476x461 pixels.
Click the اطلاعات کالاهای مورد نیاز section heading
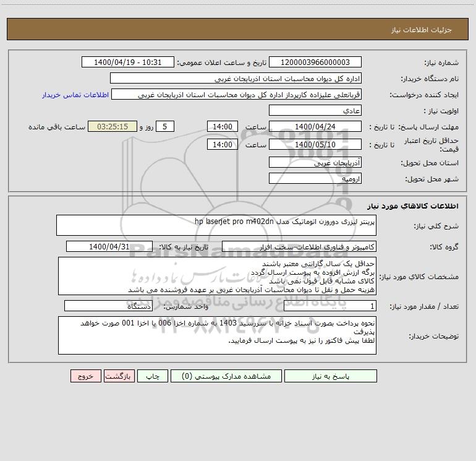click(413, 206)
